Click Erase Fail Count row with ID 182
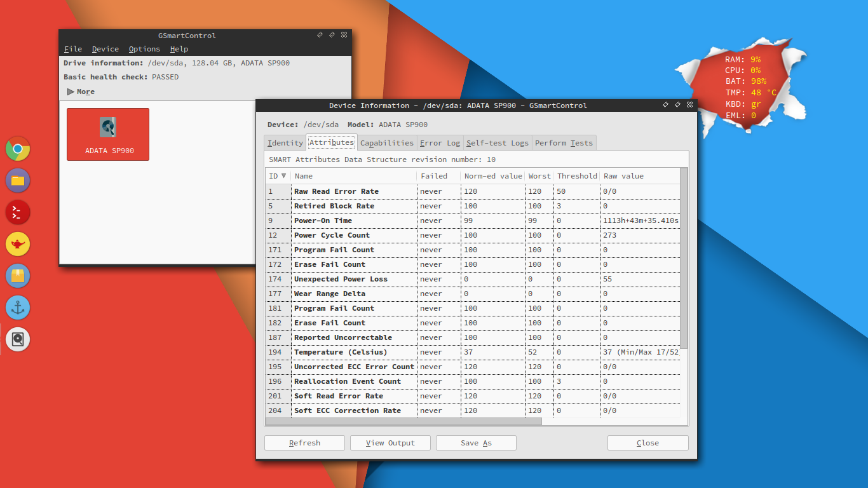This screenshot has height=488, width=868. (473, 323)
